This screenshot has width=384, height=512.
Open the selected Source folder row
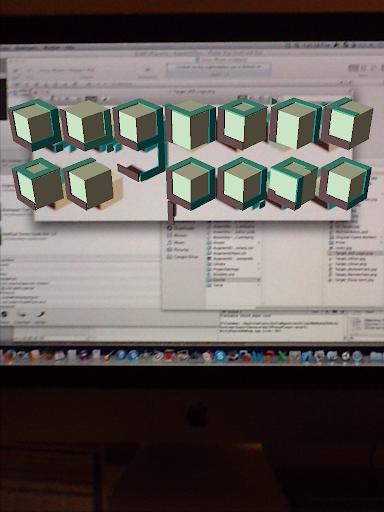coord(233,280)
